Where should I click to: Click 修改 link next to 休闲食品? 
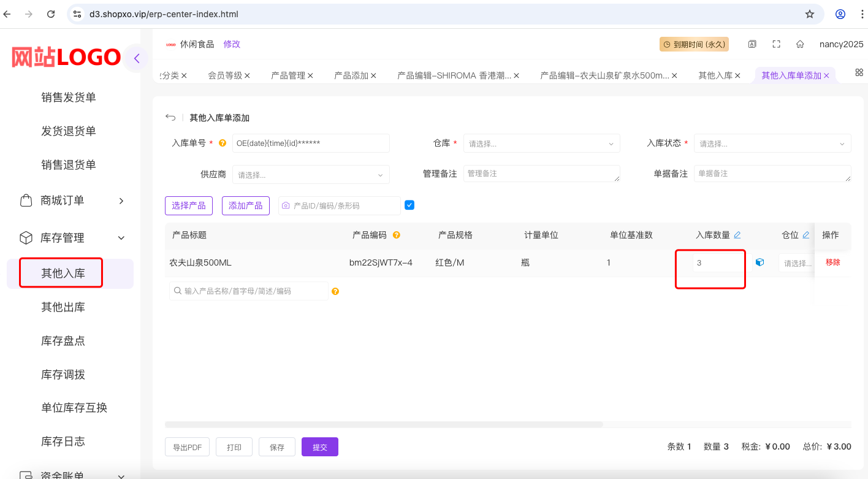pyautogui.click(x=232, y=44)
